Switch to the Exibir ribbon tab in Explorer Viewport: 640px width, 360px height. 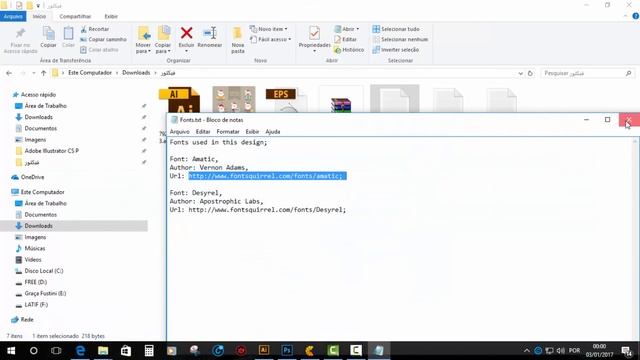[111, 16]
